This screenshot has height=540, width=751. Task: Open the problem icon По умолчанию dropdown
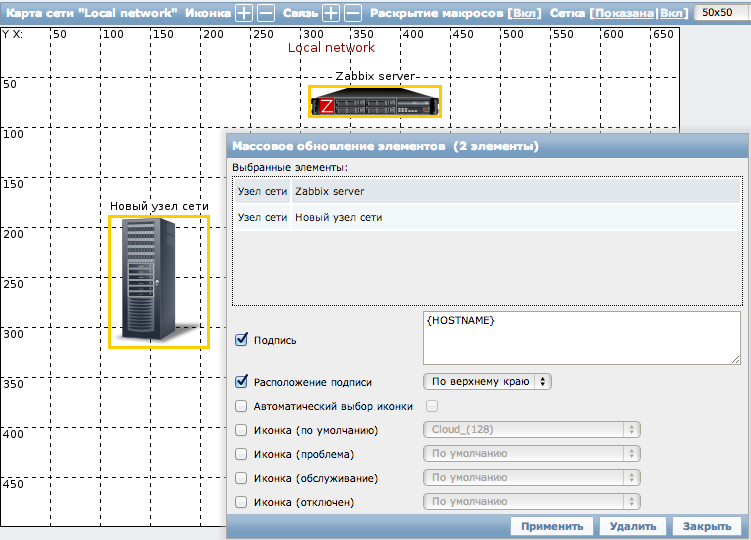[532, 453]
